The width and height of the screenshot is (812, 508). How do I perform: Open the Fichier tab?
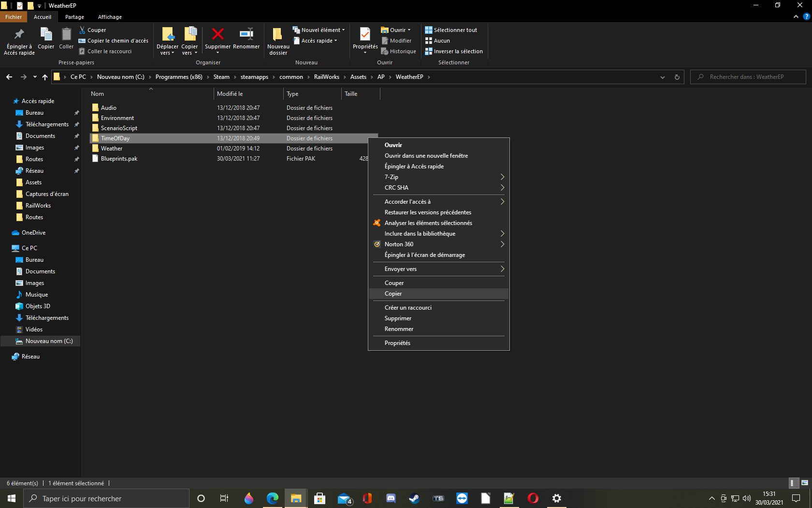point(14,17)
